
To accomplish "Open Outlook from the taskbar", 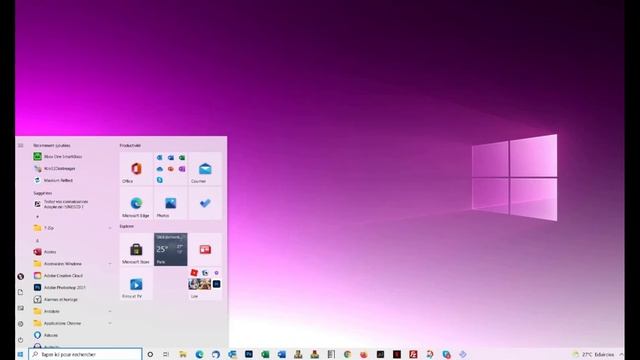I will pyautogui.click(x=232, y=354).
